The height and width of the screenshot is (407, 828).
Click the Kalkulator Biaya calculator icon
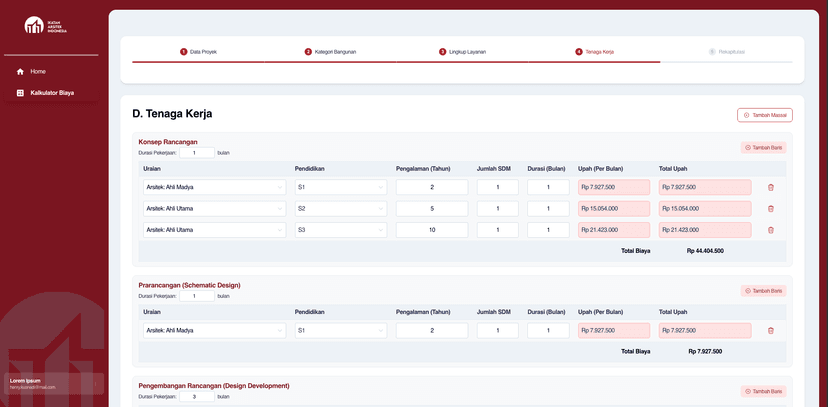click(x=20, y=93)
